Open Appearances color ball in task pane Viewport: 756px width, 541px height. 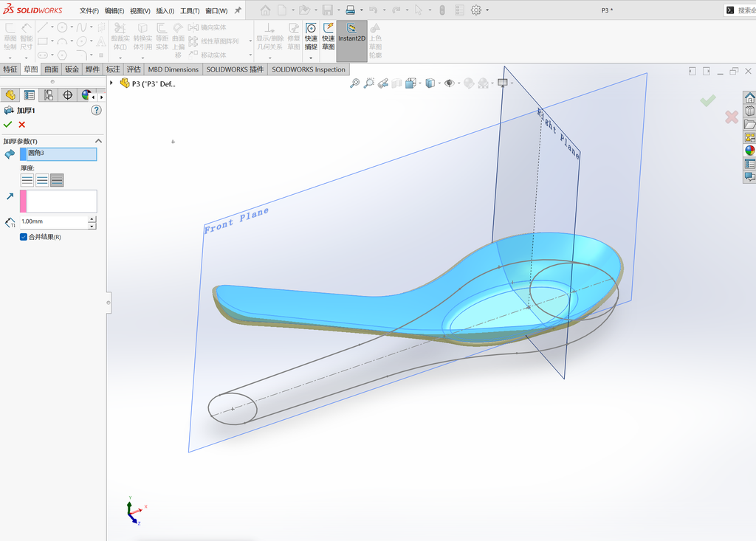pos(749,151)
